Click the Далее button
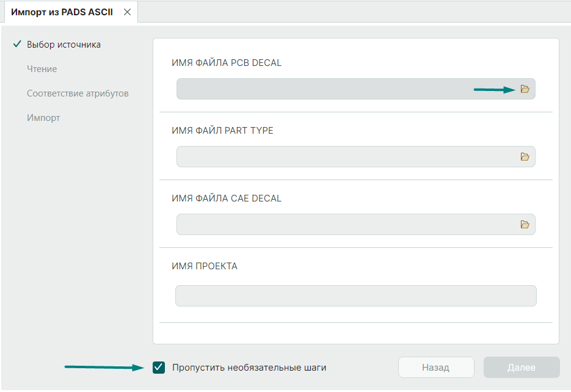Viewport: 571px width, 392px height. click(522, 368)
